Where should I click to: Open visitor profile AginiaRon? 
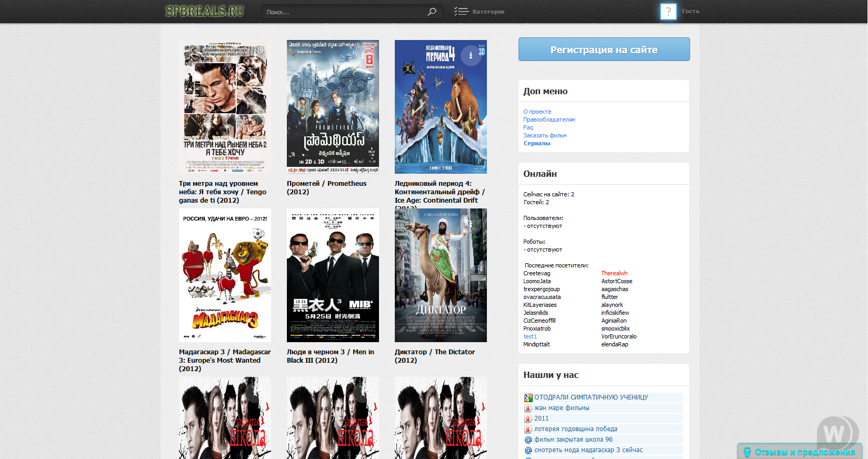pos(614,321)
